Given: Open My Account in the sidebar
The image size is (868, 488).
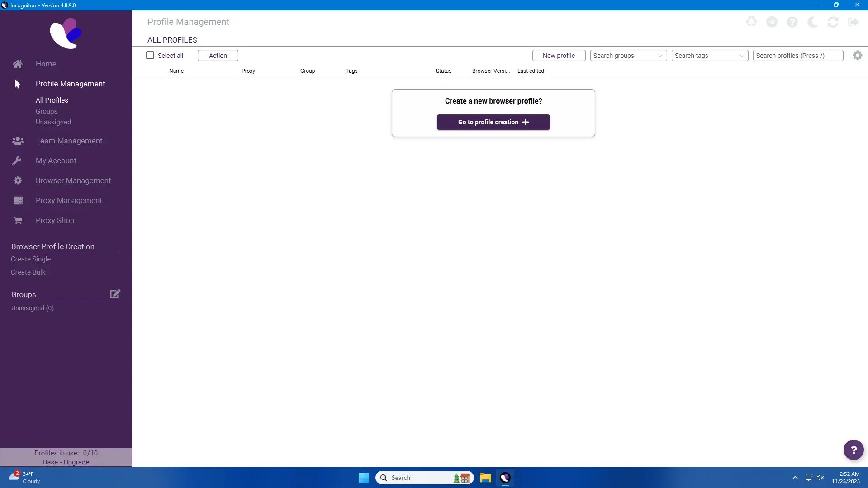Looking at the screenshot, I should point(56,161).
